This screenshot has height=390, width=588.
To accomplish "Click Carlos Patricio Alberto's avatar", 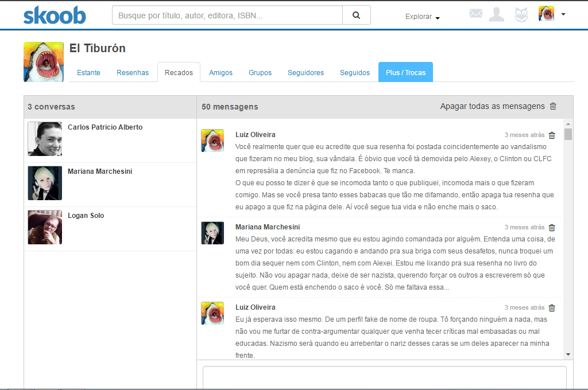I will [45, 139].
